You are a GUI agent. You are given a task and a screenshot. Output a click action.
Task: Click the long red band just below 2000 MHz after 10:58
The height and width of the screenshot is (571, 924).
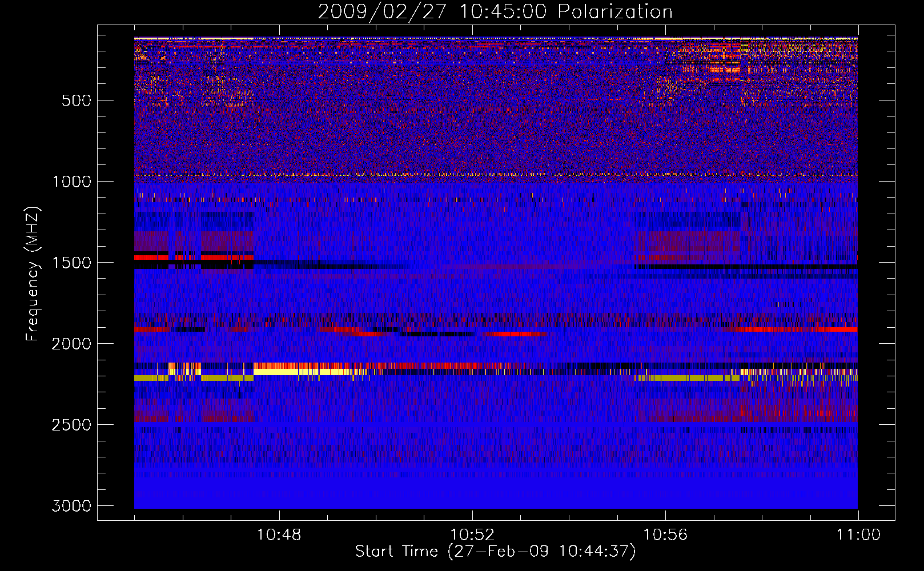[x=797, y=329]
